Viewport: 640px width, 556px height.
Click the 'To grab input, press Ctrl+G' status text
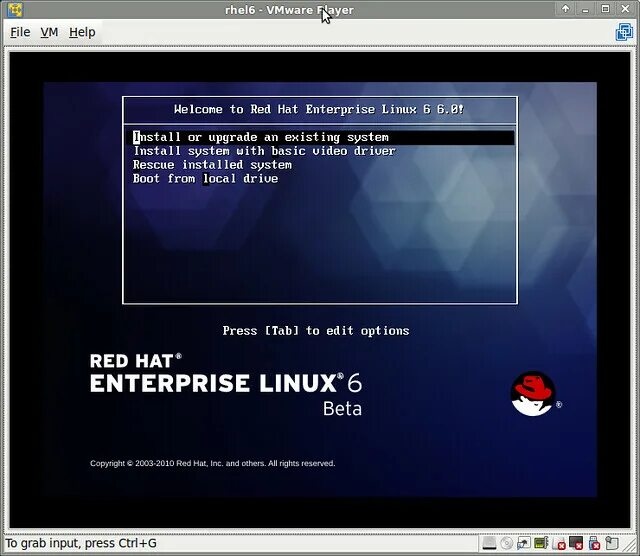81,543
